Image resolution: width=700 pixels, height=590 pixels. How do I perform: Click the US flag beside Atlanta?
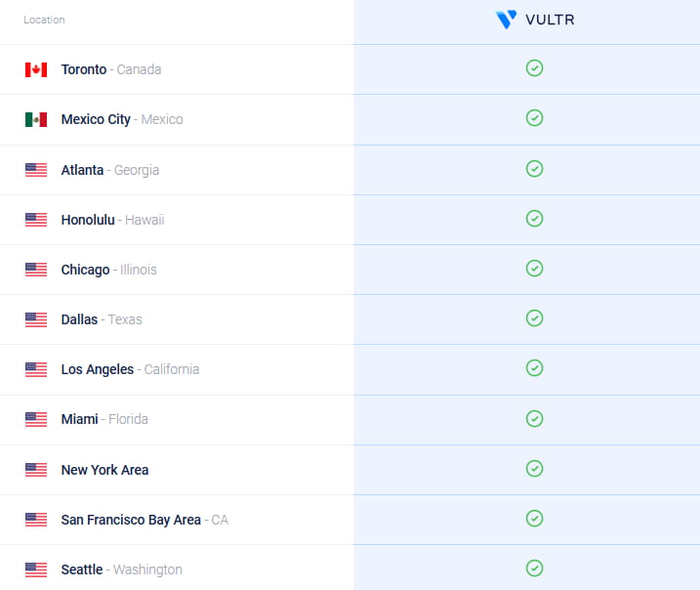[36, 170]
